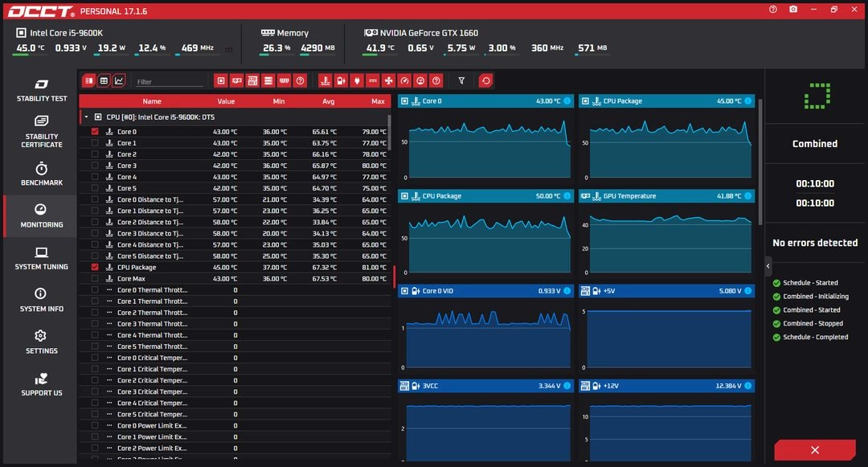
Task: Expand the dots next to CPU MHz readout
Action: [x=228, y=49]
